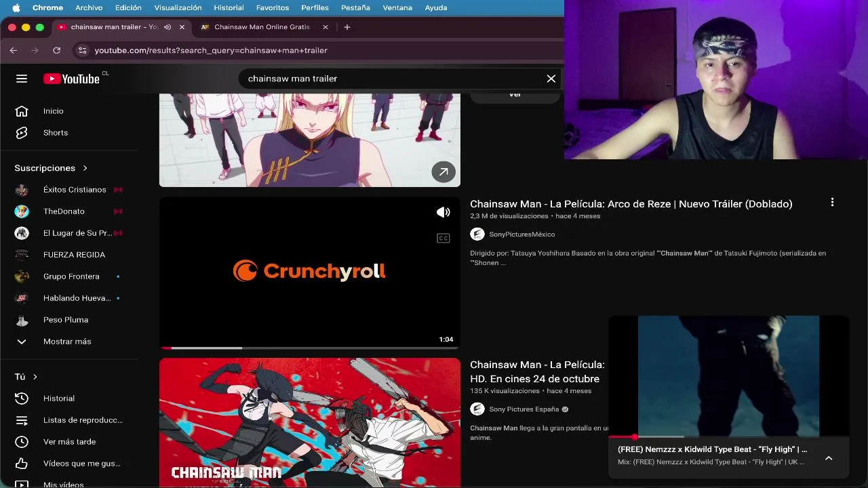Open the Ventana menu
The width and height of the screenshot is (868, 488).
pyautogui.click(x=397, y=7)
